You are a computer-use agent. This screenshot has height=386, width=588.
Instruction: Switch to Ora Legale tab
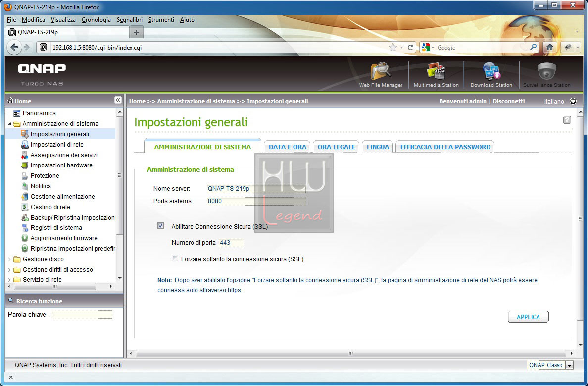337,147
